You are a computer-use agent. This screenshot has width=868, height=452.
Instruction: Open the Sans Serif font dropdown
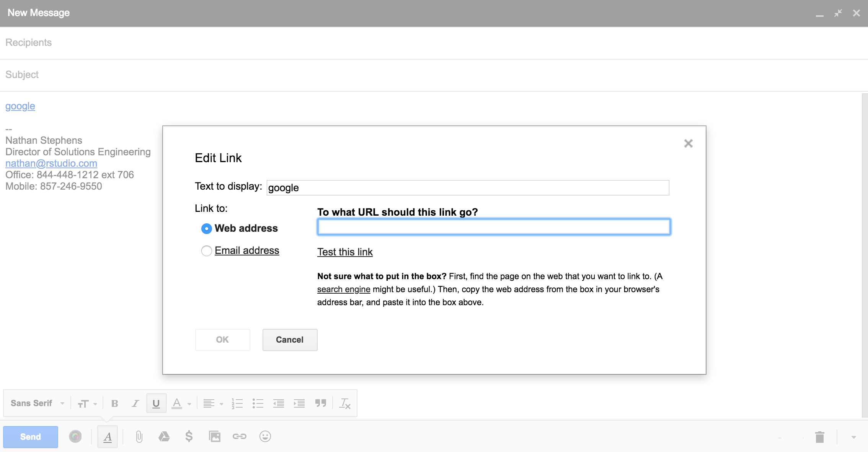[37, 403]
